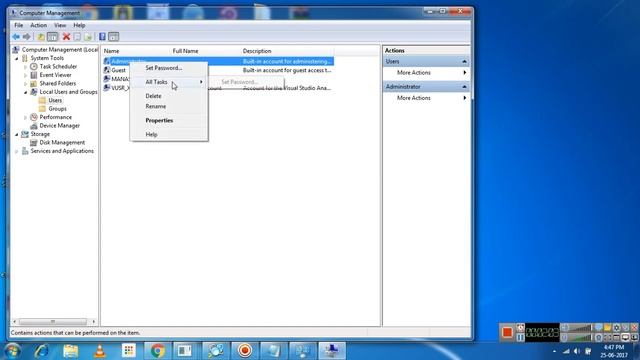
Task: Collapse the Administrator section in Actions pane
Action: [x=464, y=87]
